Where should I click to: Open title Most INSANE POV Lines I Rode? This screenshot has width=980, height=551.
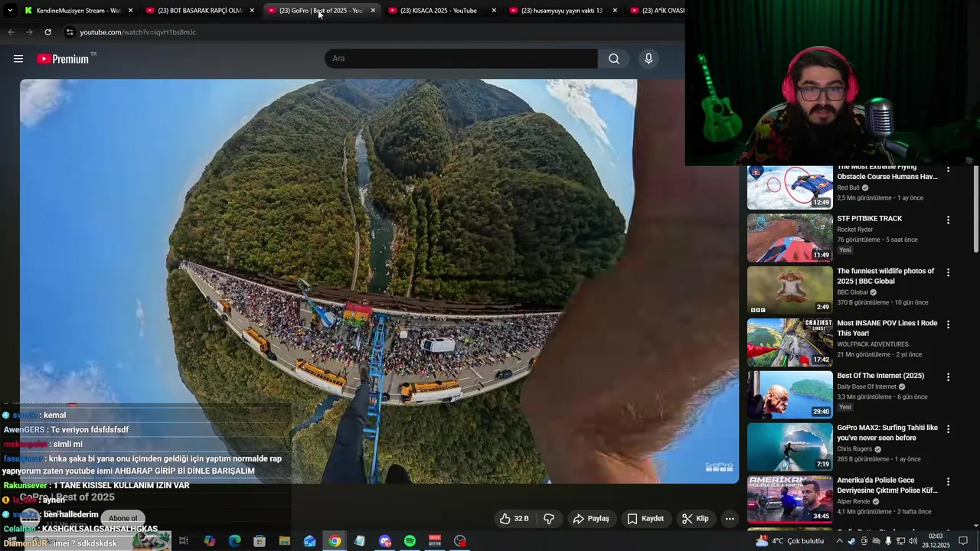click(x=887, y=328)
